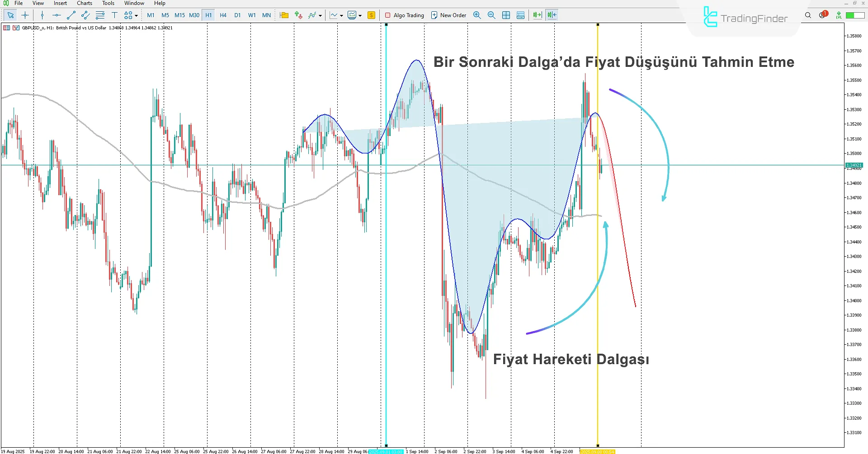This screenshot has height=454, width=868.
Task: Open the Charts menu
Action: 85,3
